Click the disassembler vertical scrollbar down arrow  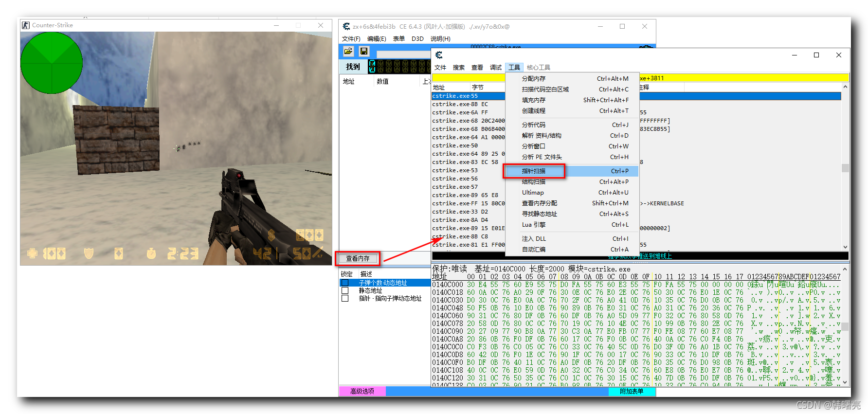tap(845, 247)
